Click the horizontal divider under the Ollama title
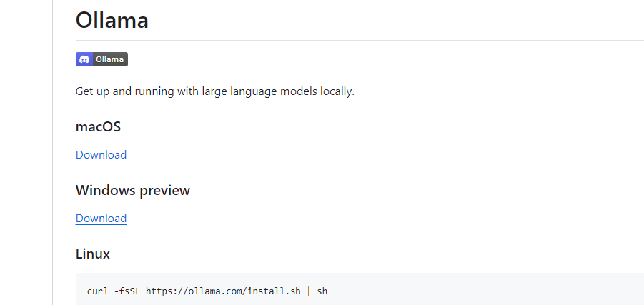Image resolution: width=644 pixels, height=305 pixels. (x=360, y=40)
